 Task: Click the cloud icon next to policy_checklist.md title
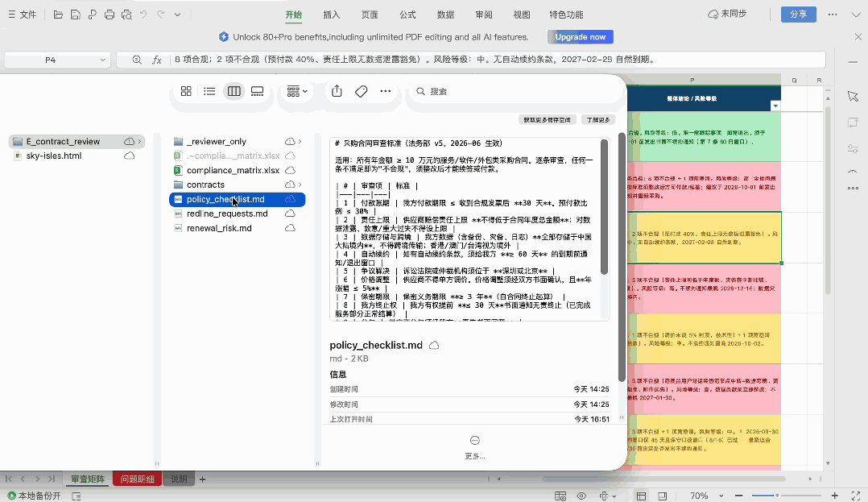(434, 345)
